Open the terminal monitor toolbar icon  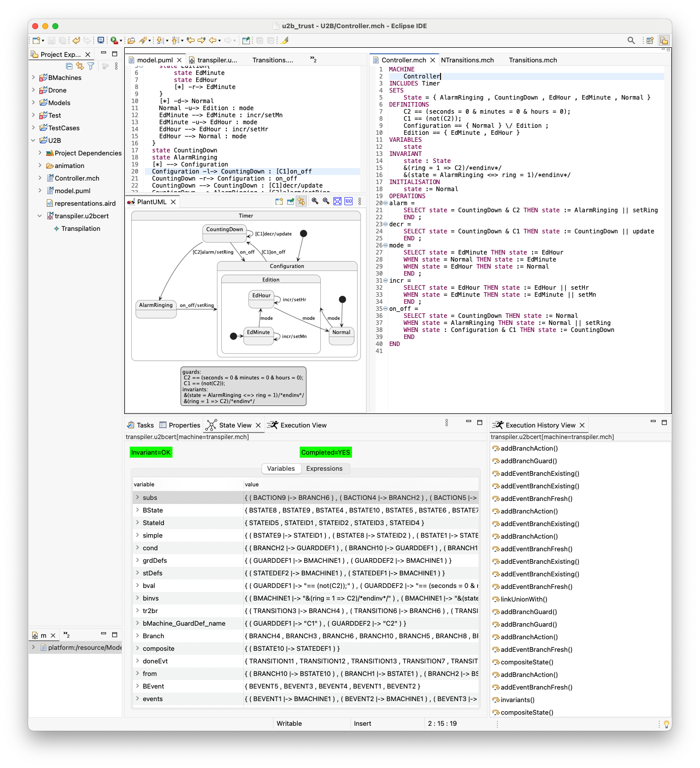click(x=101, y=40)
